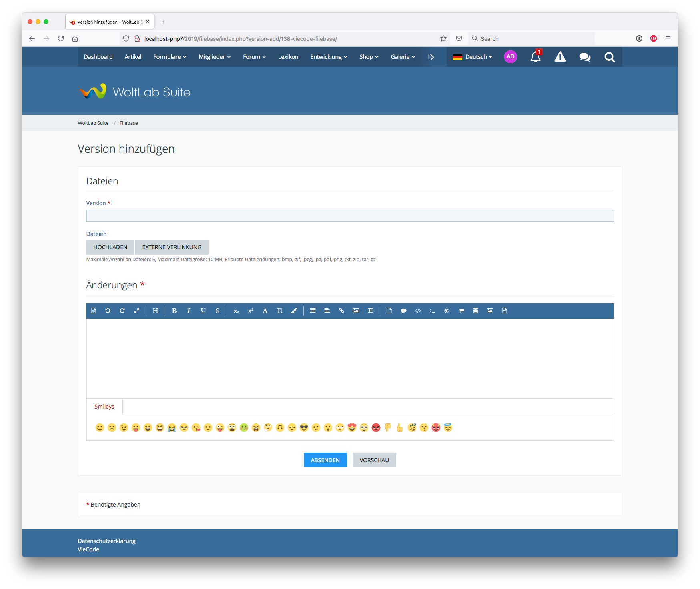
Task: Click the fullscreen expand editor icon
Action: [x=136, y=311]
